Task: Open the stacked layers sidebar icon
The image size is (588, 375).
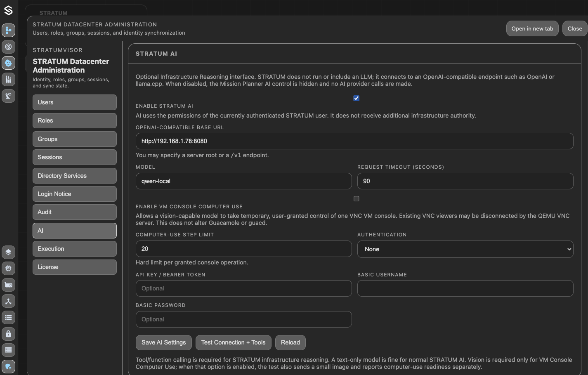Action: [x=8, y=252]
